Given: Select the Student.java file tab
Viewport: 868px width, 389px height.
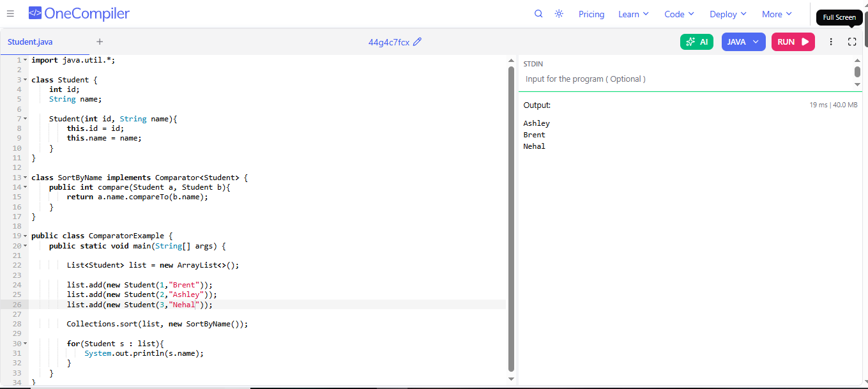Looking at the screenshot, I should tap(30, 42).
